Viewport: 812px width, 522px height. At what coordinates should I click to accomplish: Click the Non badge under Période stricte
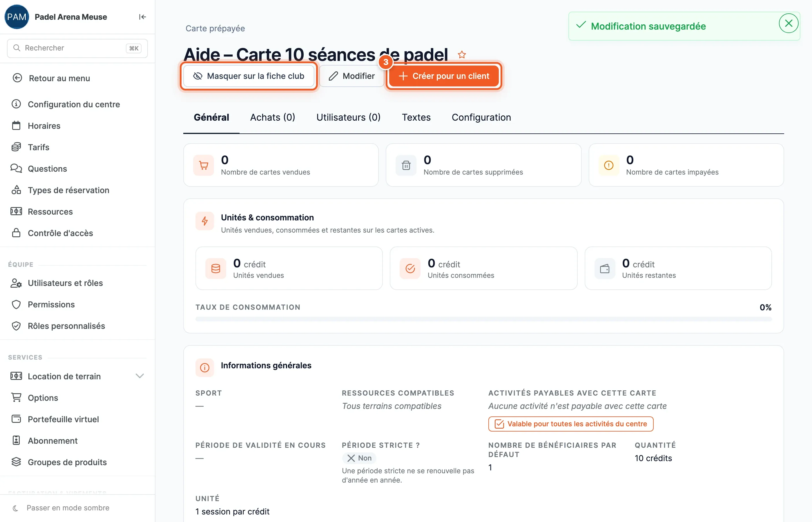359,458
